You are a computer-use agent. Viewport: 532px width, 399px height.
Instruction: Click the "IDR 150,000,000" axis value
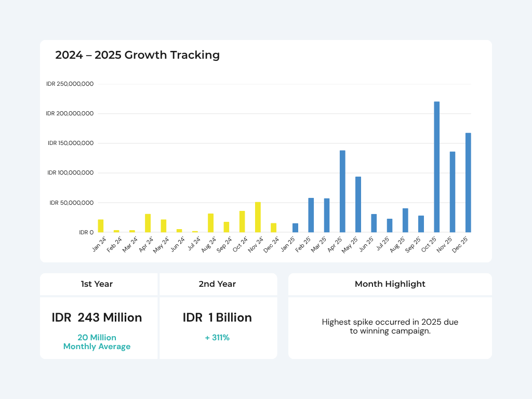(71, 143)
